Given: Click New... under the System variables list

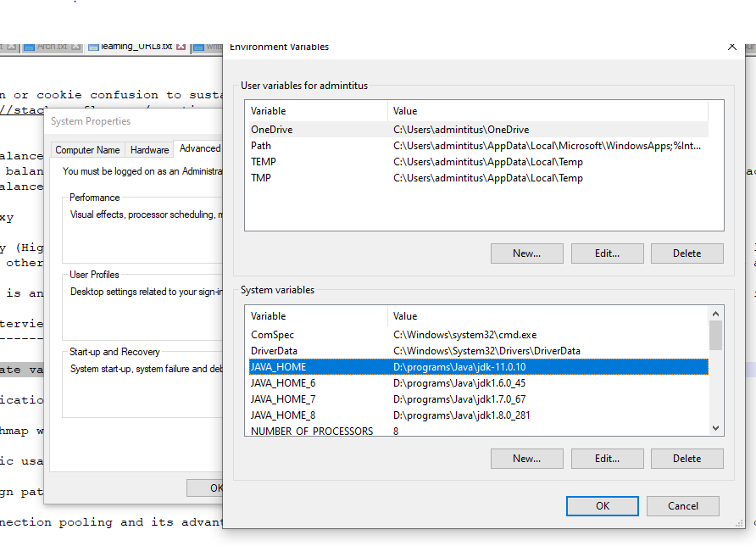Looking at the screenshot, I should [526, 459].
